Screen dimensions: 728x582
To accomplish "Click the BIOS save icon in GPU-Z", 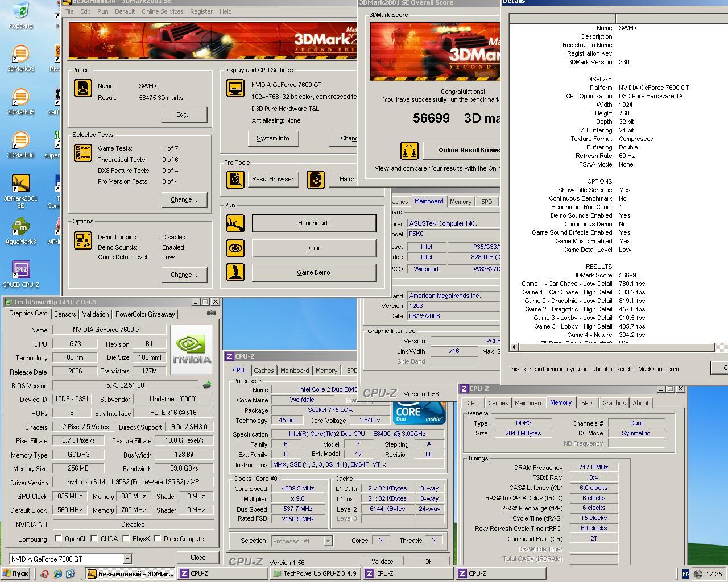I will (x=207, y=385).
